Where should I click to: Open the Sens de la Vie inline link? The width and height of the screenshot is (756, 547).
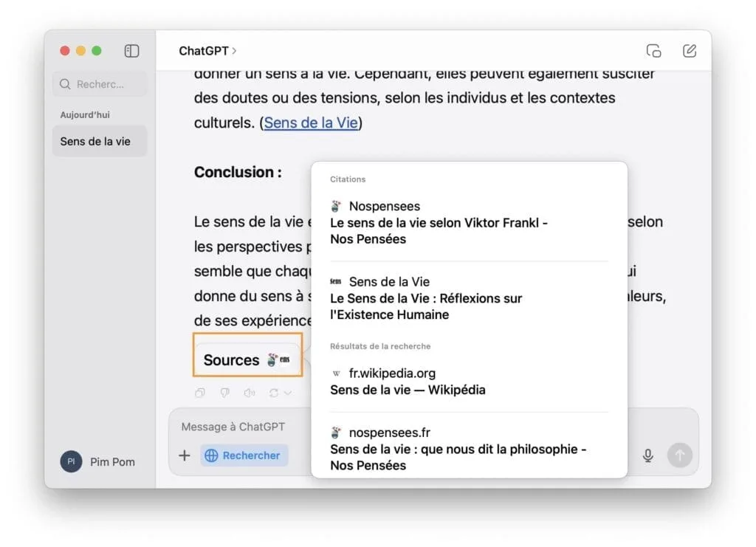click(x=311, y=123)
